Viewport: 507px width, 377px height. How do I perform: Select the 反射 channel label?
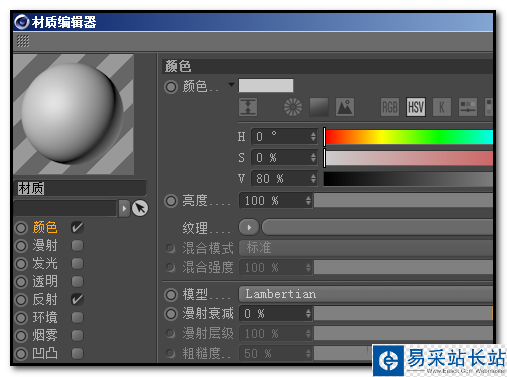point(45,299)
